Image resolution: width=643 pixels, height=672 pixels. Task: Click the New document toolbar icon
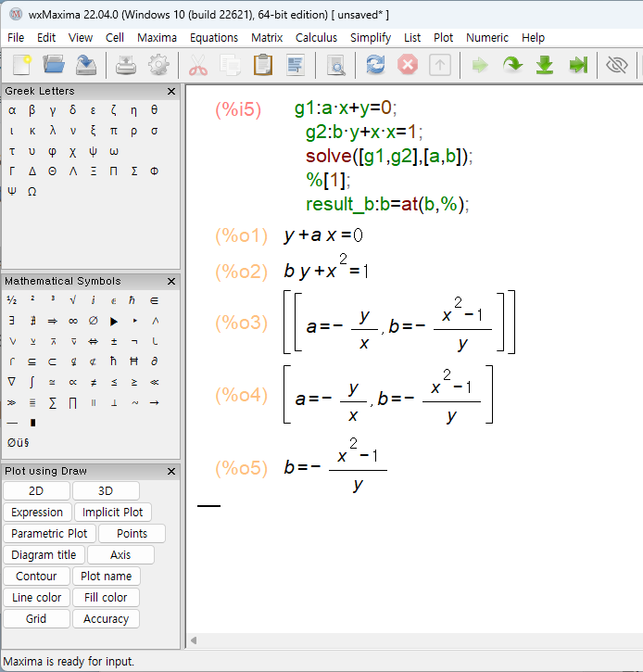[x=21, y=65]
